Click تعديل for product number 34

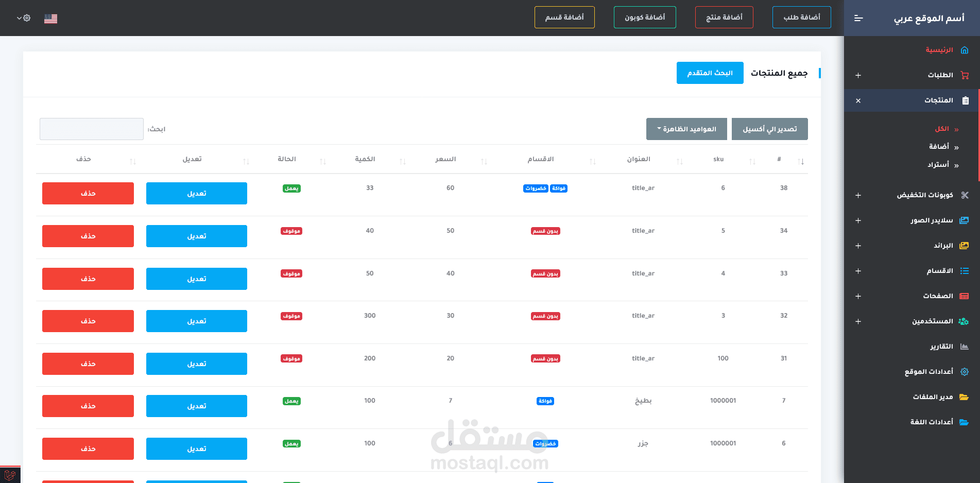point(197,236)
